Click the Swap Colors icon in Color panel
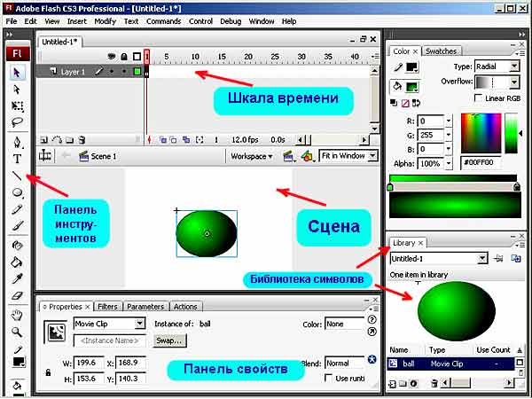532x399 pixels. (417, 103)
